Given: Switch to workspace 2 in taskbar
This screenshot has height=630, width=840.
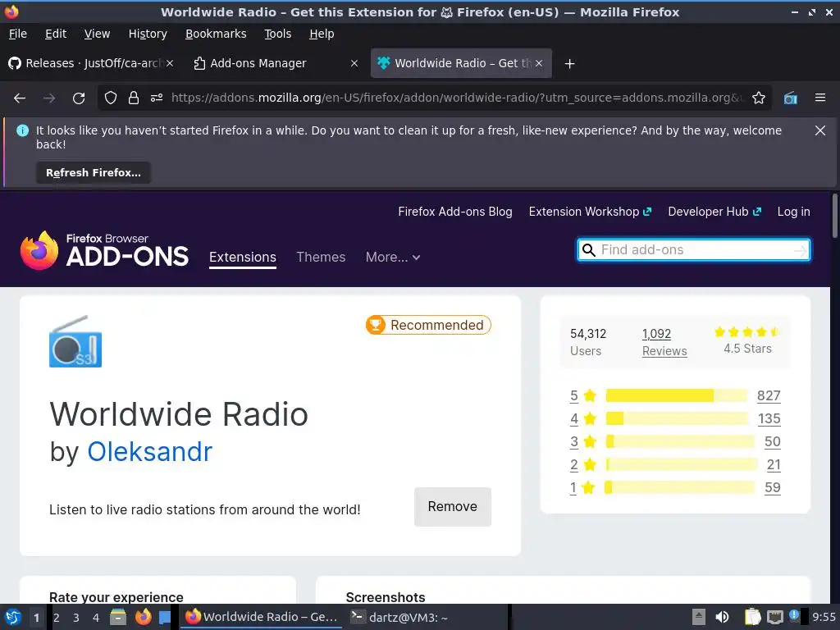Looking at the screenshot, I should click(x=57, y=617).
